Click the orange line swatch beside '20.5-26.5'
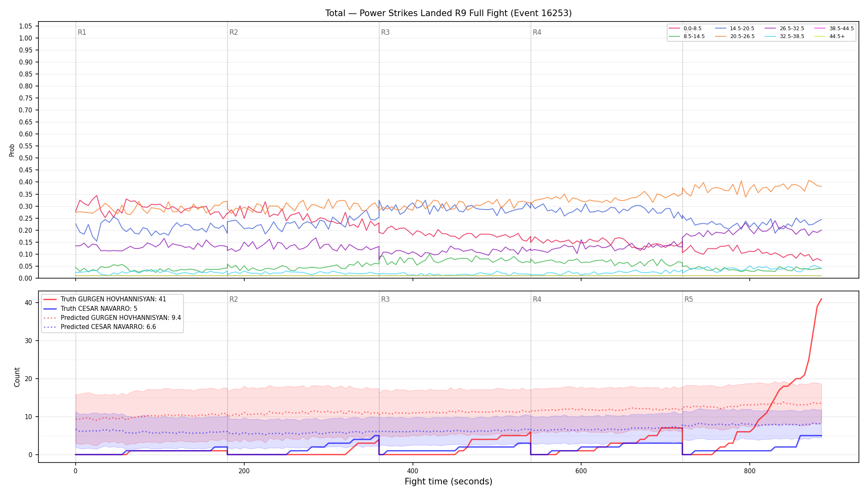Viewport: 868px width, 496px height. [721, 36]
